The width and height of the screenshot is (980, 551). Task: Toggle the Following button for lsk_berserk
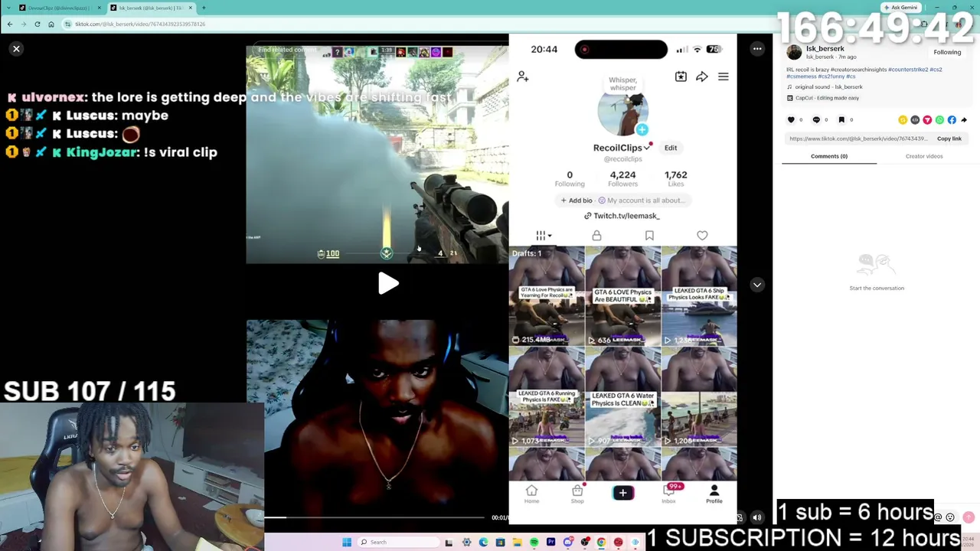click(947, 52)
